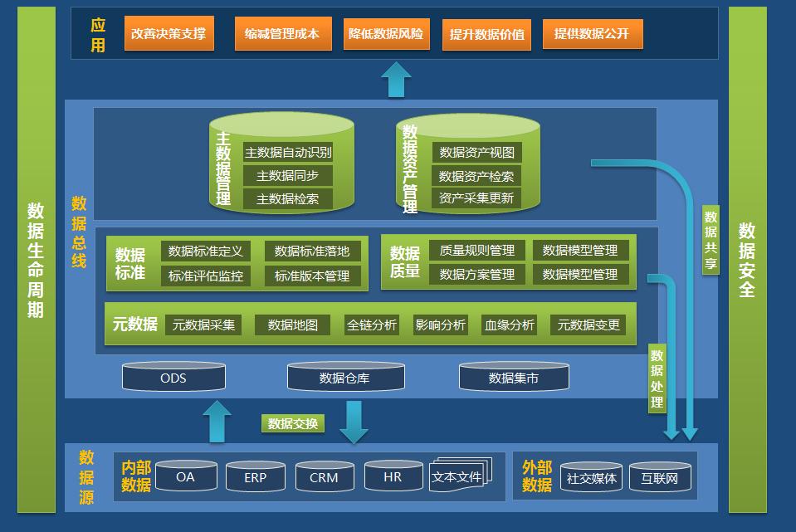Select the 内部数据 heading
This screenshot has height=532, width=796.
pyautogui.click(x=136, y=476)
